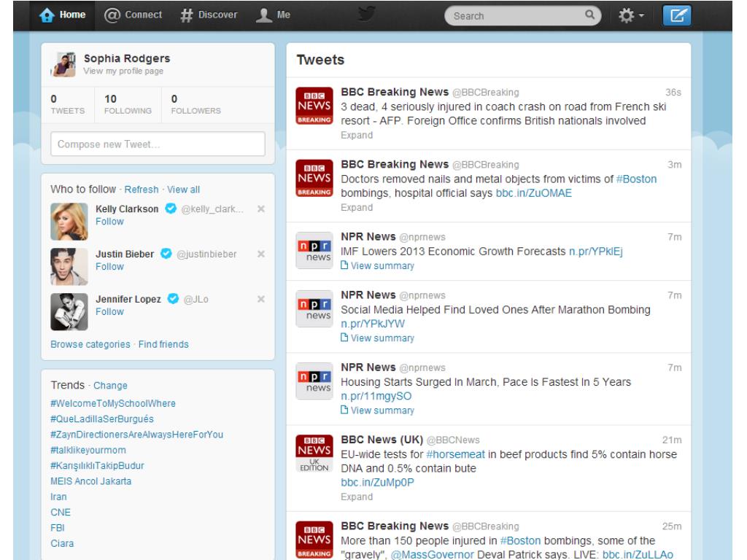
Task: Follow Jennifer Lopez
Action: [109, 311]
